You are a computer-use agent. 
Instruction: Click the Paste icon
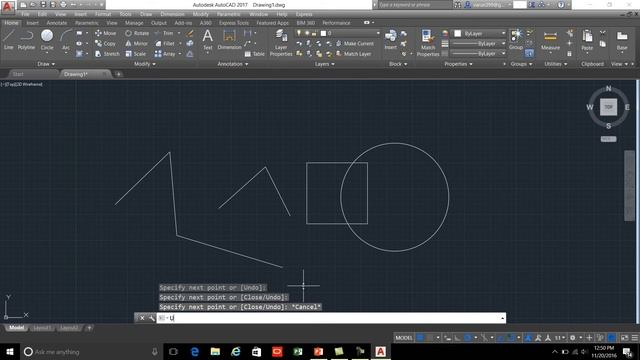[x=587, y=40]
